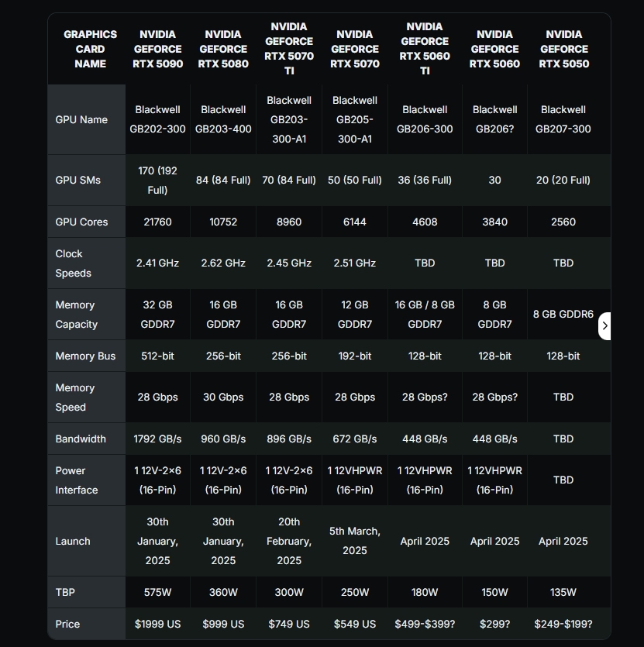Click the Launch row label
Image resolution: width=644 pixels, height=647 pixels.
tap(73, 541)
